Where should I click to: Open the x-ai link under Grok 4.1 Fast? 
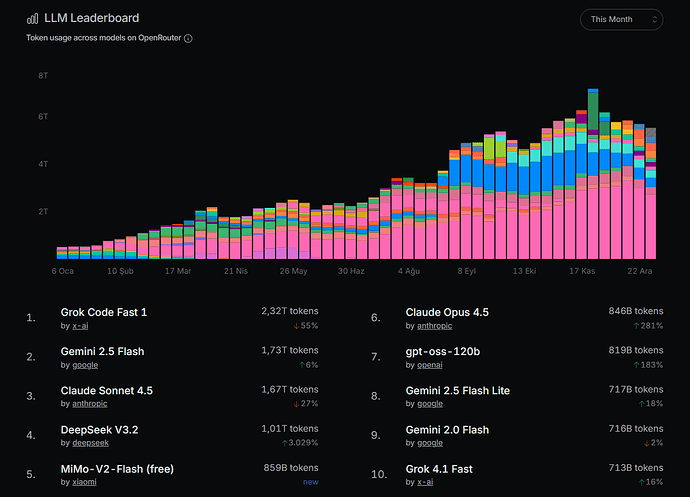click(425, 482)
